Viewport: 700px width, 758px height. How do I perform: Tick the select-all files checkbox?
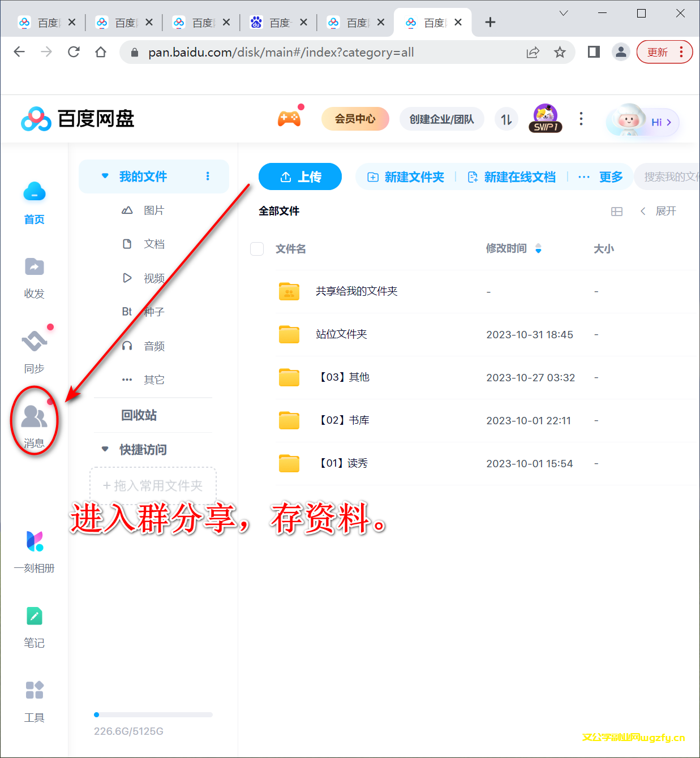[257, 249]
